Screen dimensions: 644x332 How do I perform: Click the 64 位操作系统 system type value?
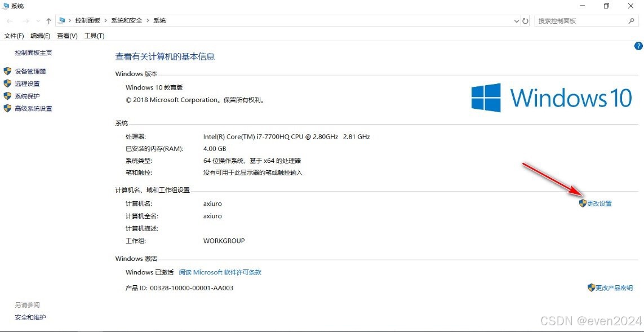pos(252,161)
